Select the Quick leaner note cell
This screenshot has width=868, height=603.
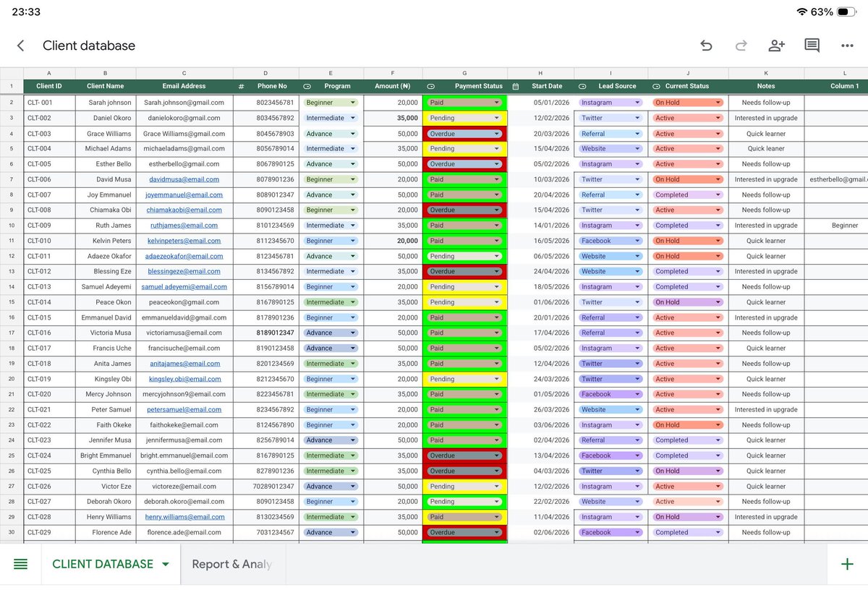tap(766, 148)
